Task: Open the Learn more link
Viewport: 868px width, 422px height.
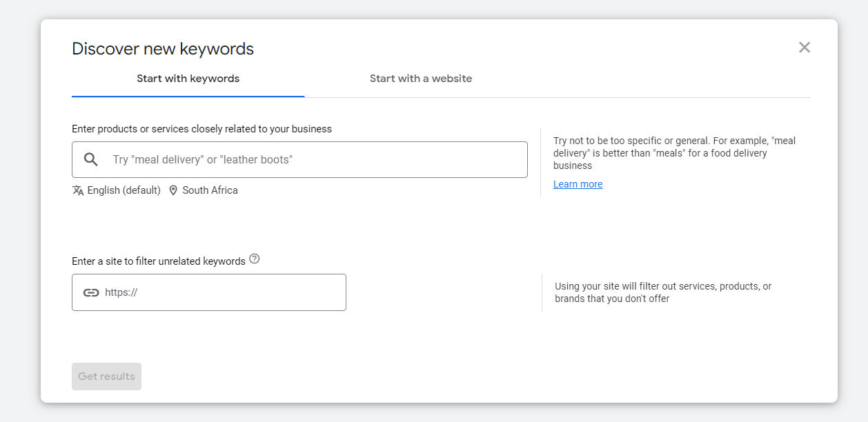Action: [578, 184]
